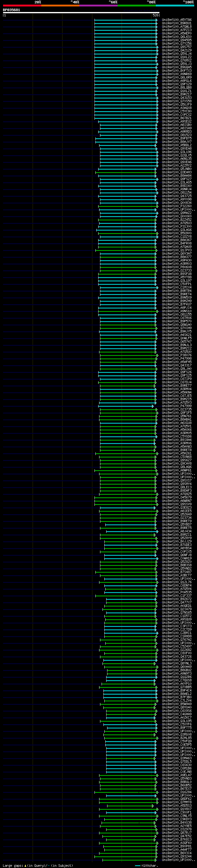
Task: Select the query name BP035681
Action: pyautogui.click(x=11, y=10)
